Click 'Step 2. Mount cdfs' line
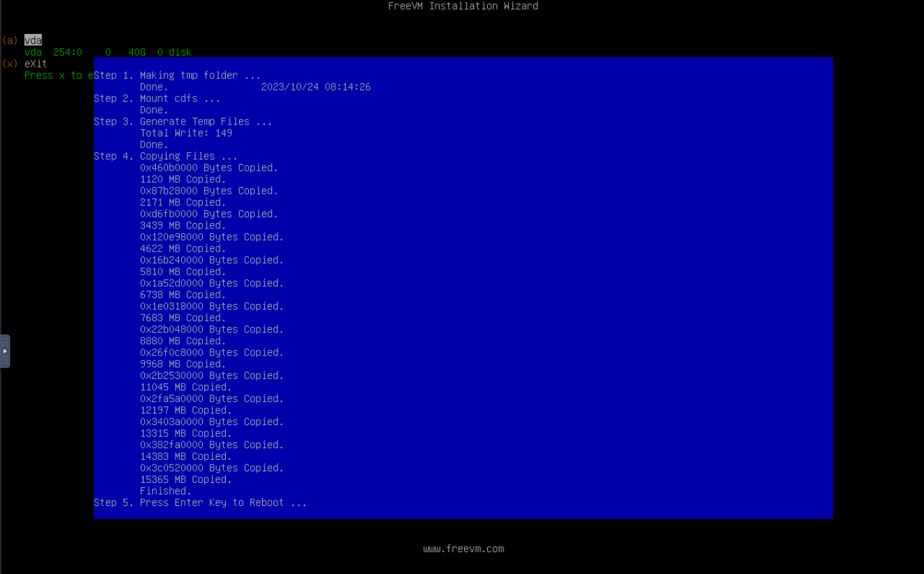 (156, 99)
